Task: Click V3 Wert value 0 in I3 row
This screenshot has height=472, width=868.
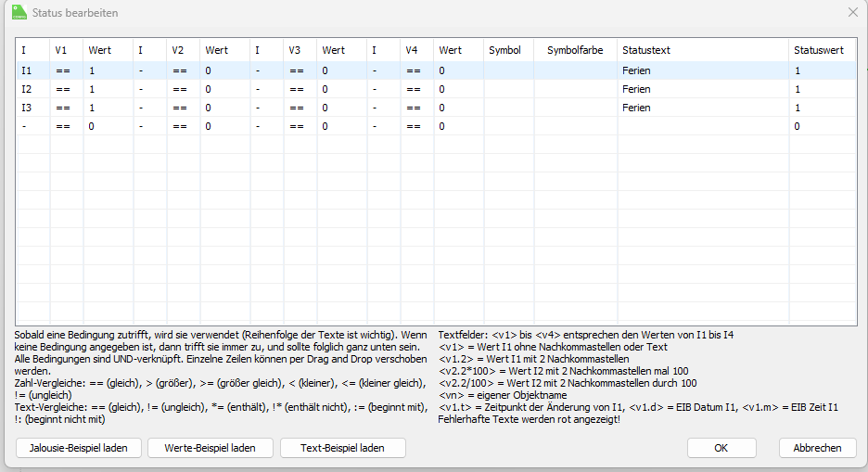Action: pyautogui.click(x=341, y=108)
